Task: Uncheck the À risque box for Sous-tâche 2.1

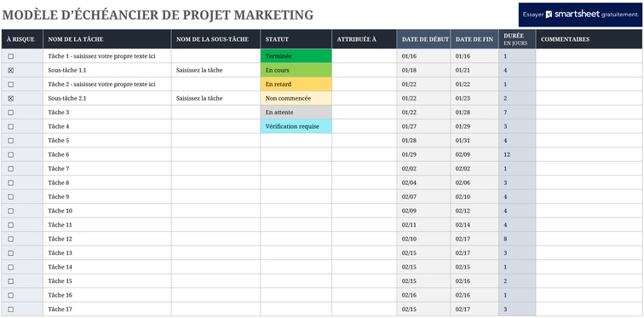Action: pyautogui.click(x=11, y=98)
